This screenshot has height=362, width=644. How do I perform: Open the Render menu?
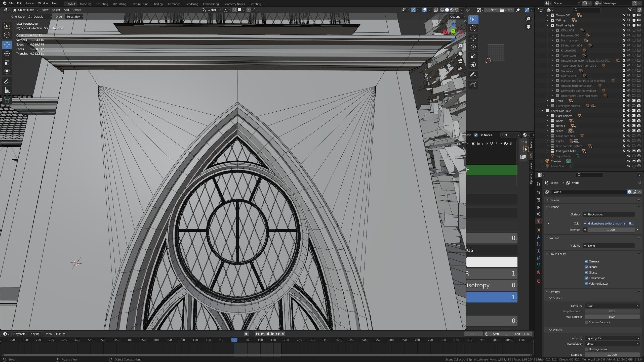click(30, 3)
